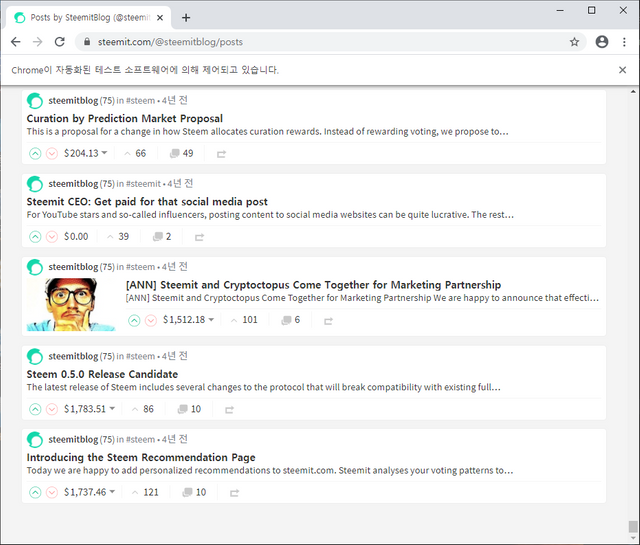Upvote the Steem 0.5.0 Release Candidate post
Screen dimensions: 640x545
(35, 409)
